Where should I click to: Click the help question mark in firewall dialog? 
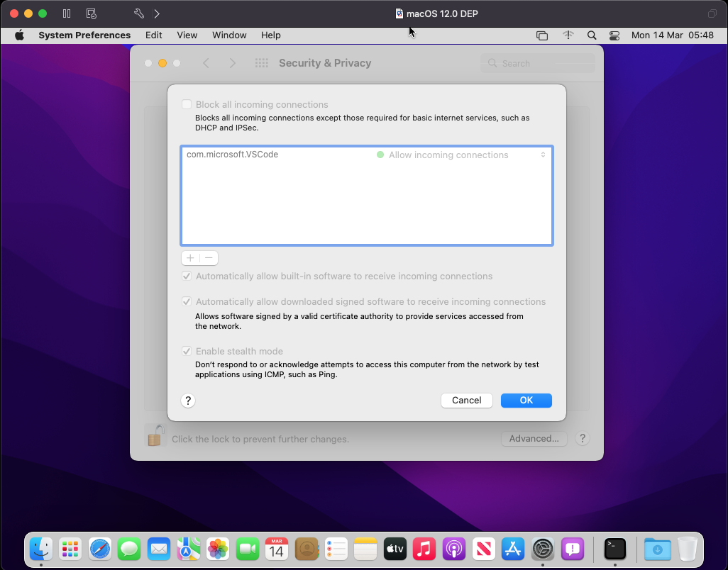(188, 401)
